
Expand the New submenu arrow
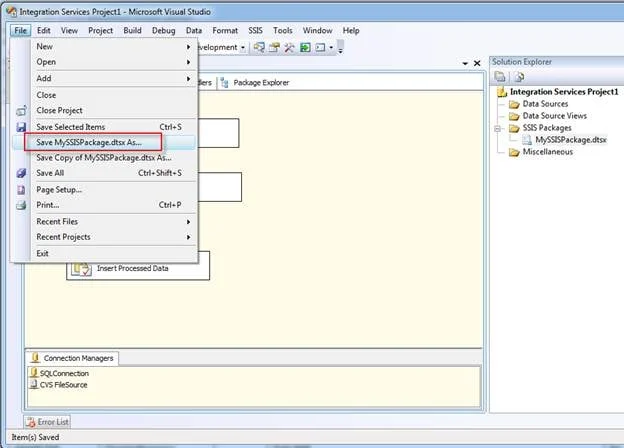click(188, 47)
